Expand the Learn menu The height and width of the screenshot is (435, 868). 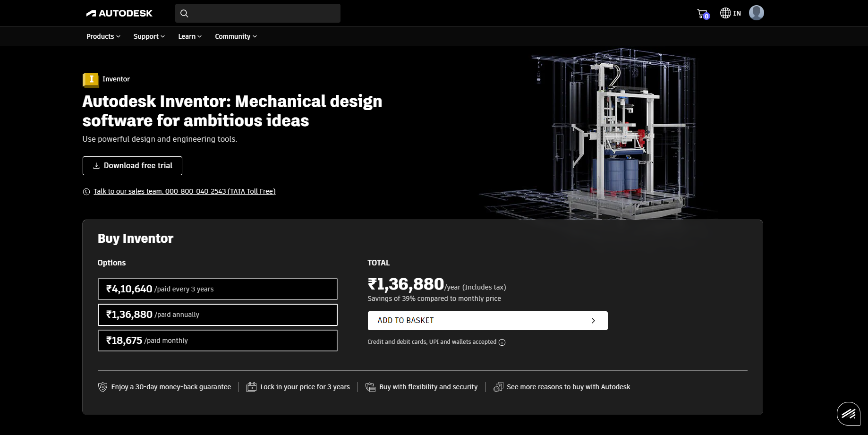pos(190,36)
